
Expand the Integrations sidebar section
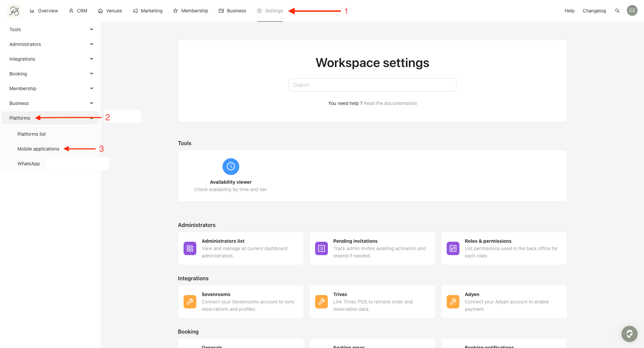tap(50, 59)
